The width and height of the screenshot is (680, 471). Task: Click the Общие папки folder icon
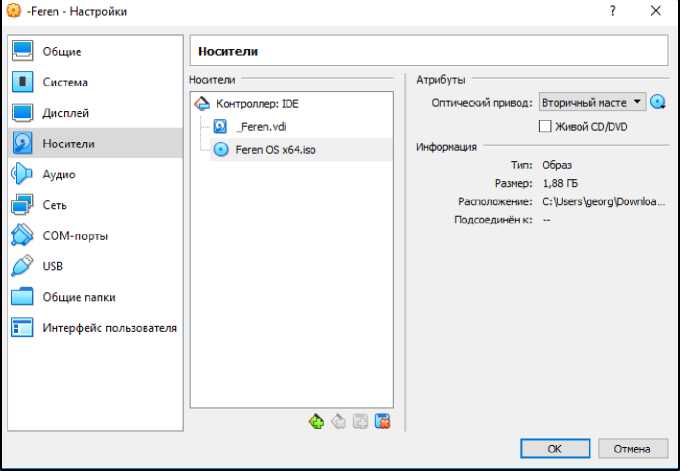click(22, 297)
